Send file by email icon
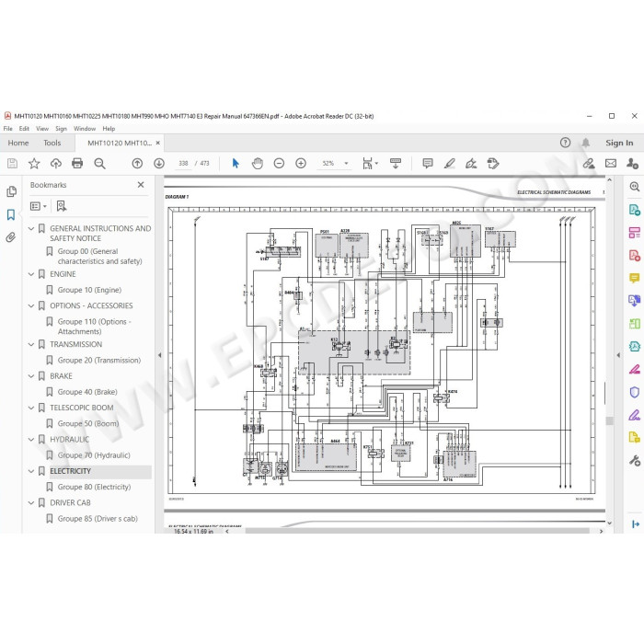The width and height of the screenshot is (644, 644). click(611, 164)
